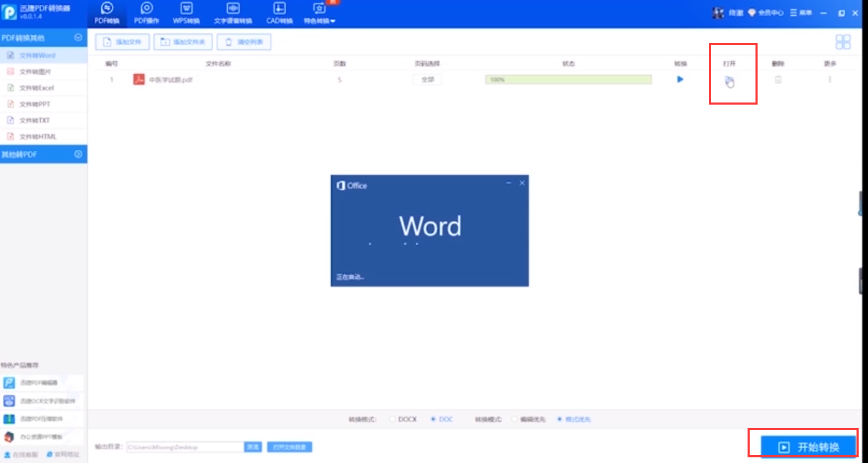Click the trash delete icon for 中医学试题.pdf
Viewport: 868px width, 463px height.
[778, 80]
